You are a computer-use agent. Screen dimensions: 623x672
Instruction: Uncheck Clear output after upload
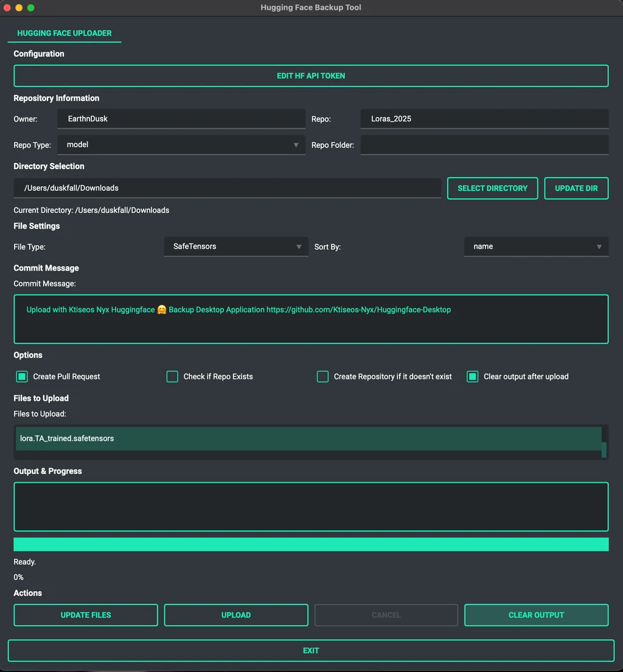[472, 376]
